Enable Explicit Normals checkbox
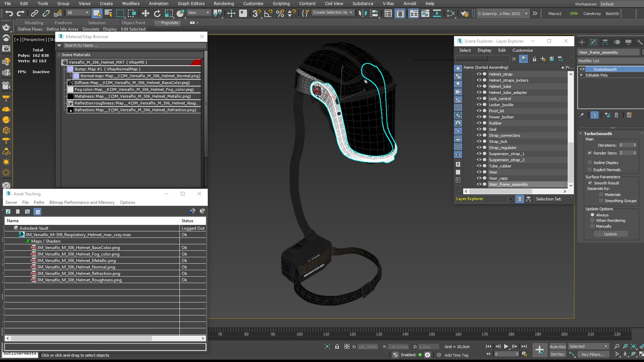 click(590, 170)
